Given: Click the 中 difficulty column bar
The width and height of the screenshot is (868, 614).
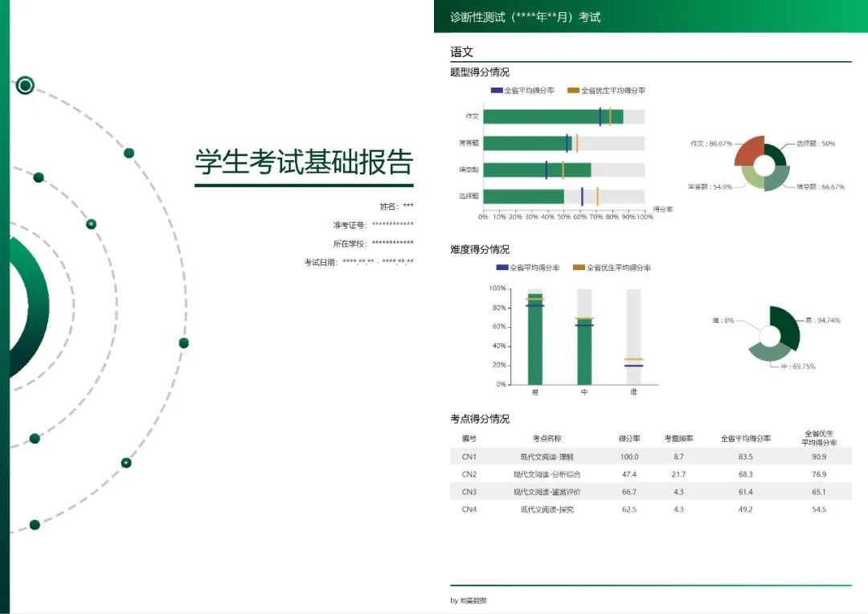Looking at the screenshot, I should (584, 351).
